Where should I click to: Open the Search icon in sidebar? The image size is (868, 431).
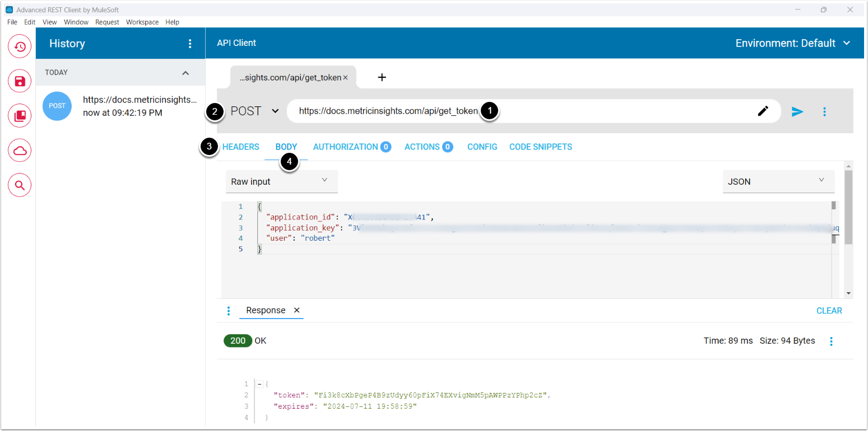(20, 185)
